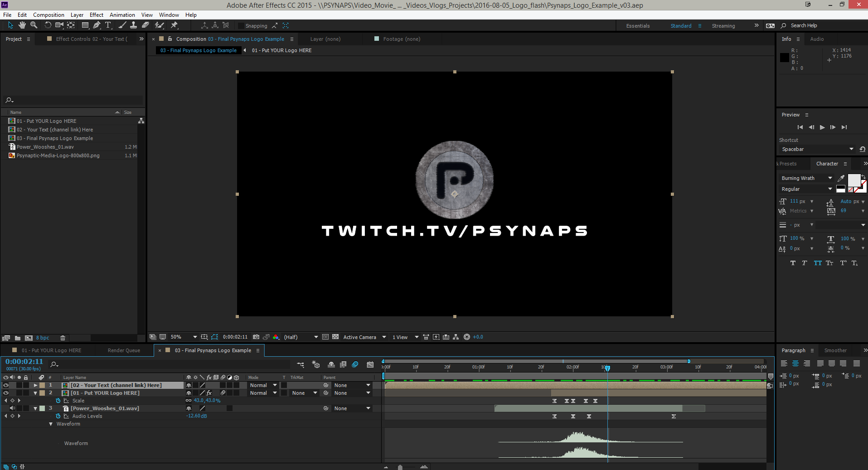Select the Unified Camera tool
The image size is (868, 470).
point(59,25)
